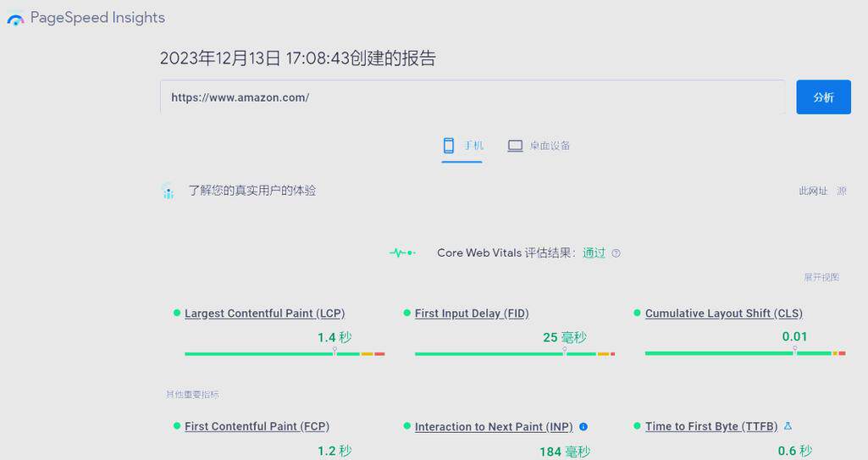868x460 pixels.
Task: Click the info icon beside INP
Action: (x=583, y=427)
